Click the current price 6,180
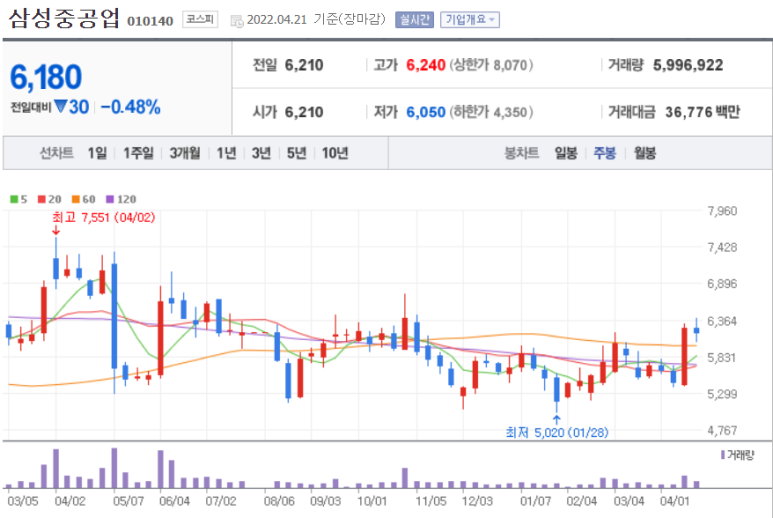This screenshot has width=773, height=518. point(46,77)
